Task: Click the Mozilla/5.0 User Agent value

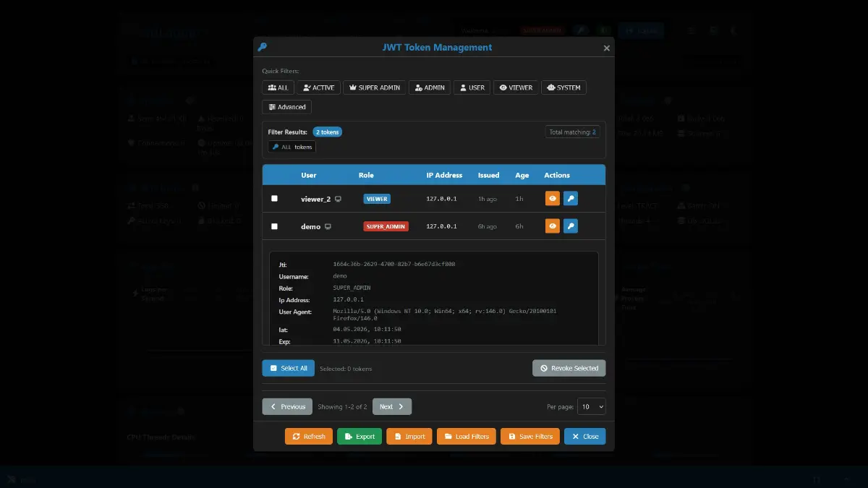Action: [x=445, y=314]
